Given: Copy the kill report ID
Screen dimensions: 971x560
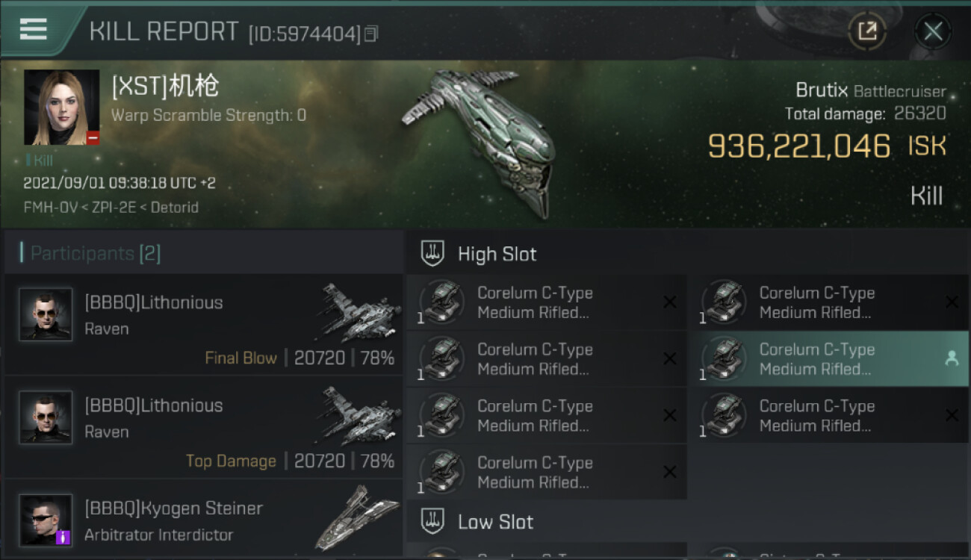Looking at the screenshot, I should pyautogui.click(x=371, y=34).
